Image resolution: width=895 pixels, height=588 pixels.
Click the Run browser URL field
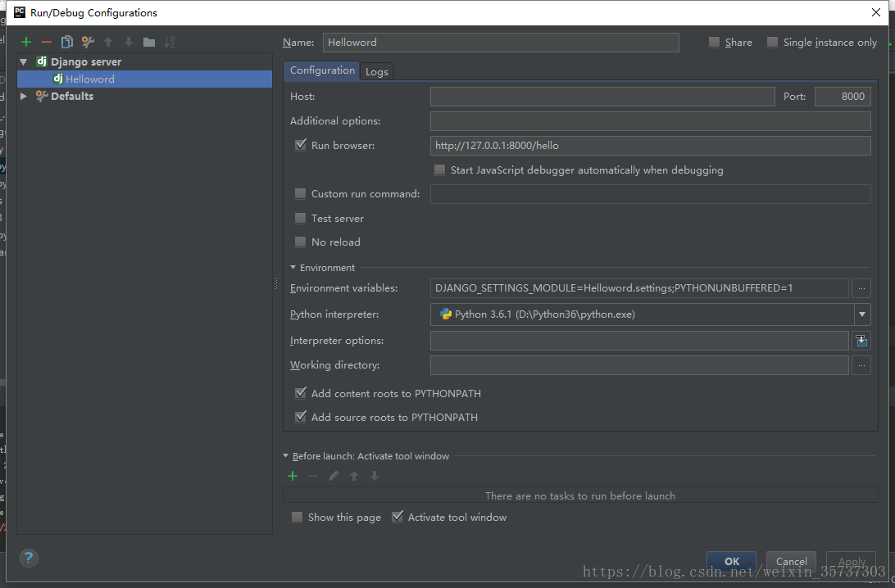coord(650,146)
